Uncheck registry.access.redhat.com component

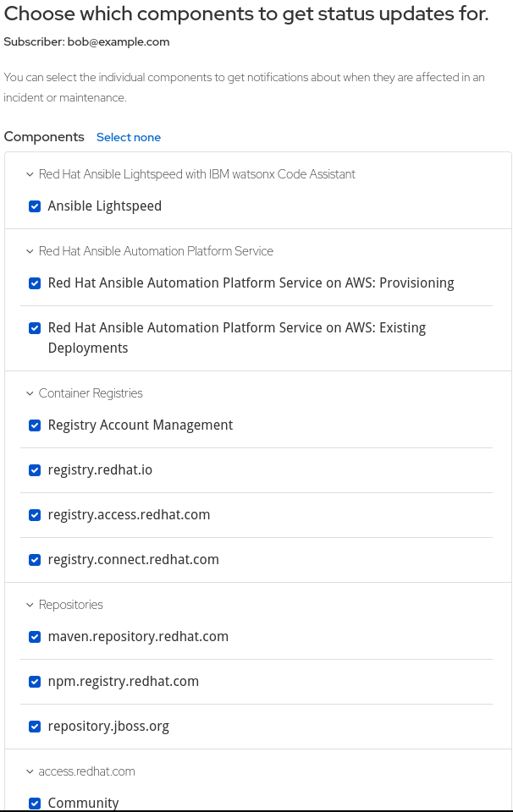pyautogui.click(x=35, y=515)
